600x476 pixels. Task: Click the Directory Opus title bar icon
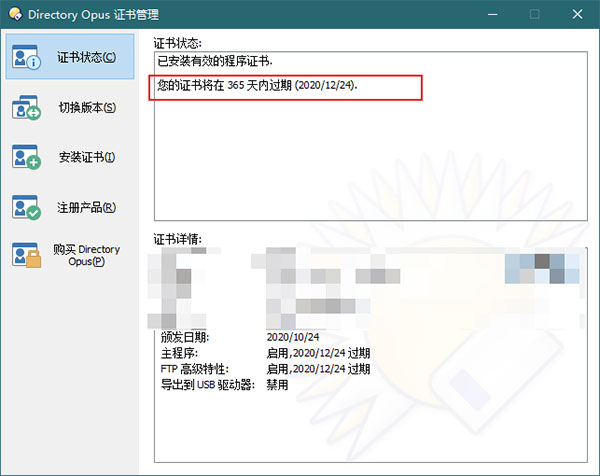pyautogui.click(x=16, y=14)
